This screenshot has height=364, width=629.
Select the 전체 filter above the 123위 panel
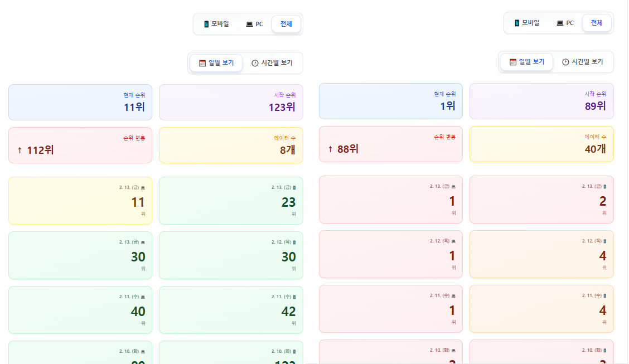point(286,24)
